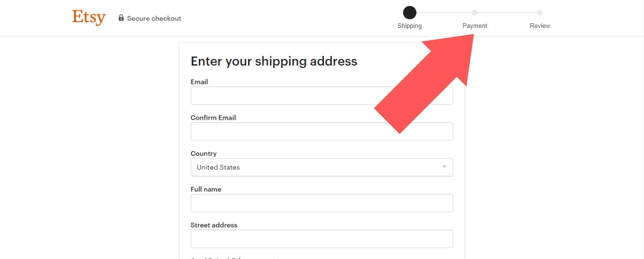Viewport: 644px width, 259px height.
Task: Focus the Email input field
Action: 283,96
